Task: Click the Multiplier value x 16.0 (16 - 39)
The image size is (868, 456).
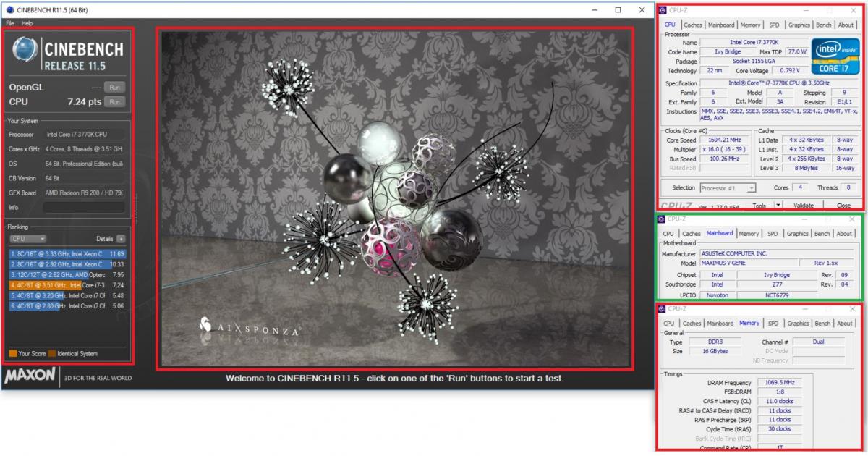Action: click(x=726, y=149)
